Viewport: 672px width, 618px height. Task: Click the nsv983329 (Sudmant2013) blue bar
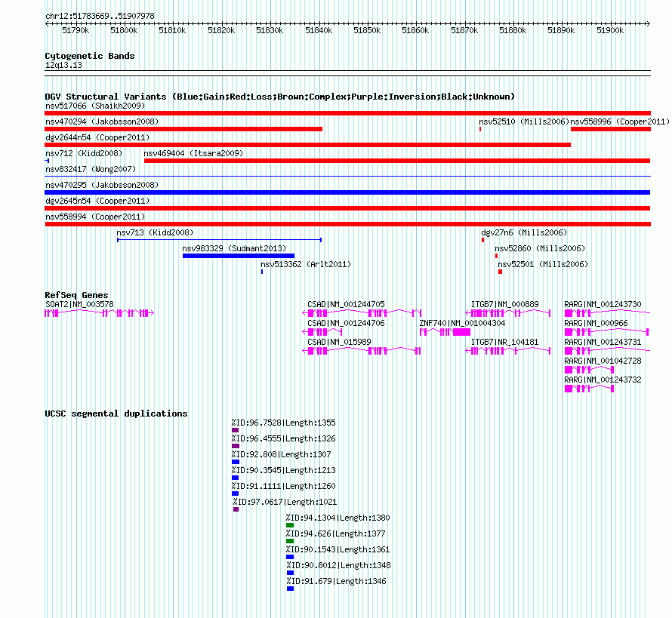pos(239,256)
